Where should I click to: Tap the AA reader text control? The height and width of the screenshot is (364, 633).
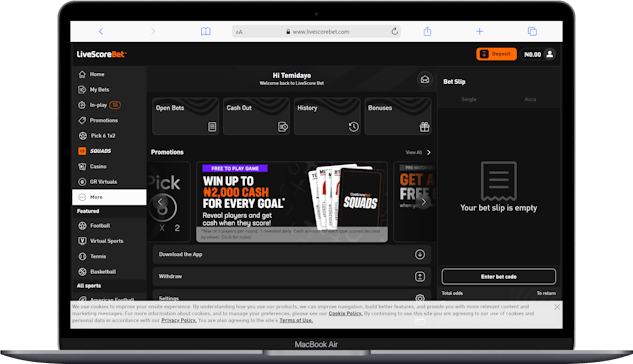pyautogui.click(x=239, y=32)
